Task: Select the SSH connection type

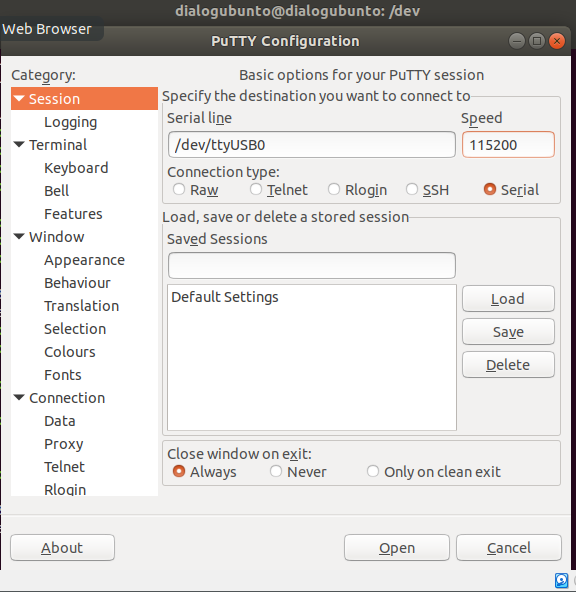Action: pyautogui.click(x=412, y=189)
